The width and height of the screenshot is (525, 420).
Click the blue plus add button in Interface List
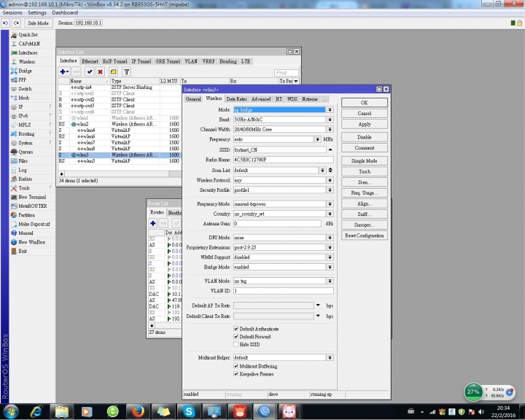pos(64,71)
